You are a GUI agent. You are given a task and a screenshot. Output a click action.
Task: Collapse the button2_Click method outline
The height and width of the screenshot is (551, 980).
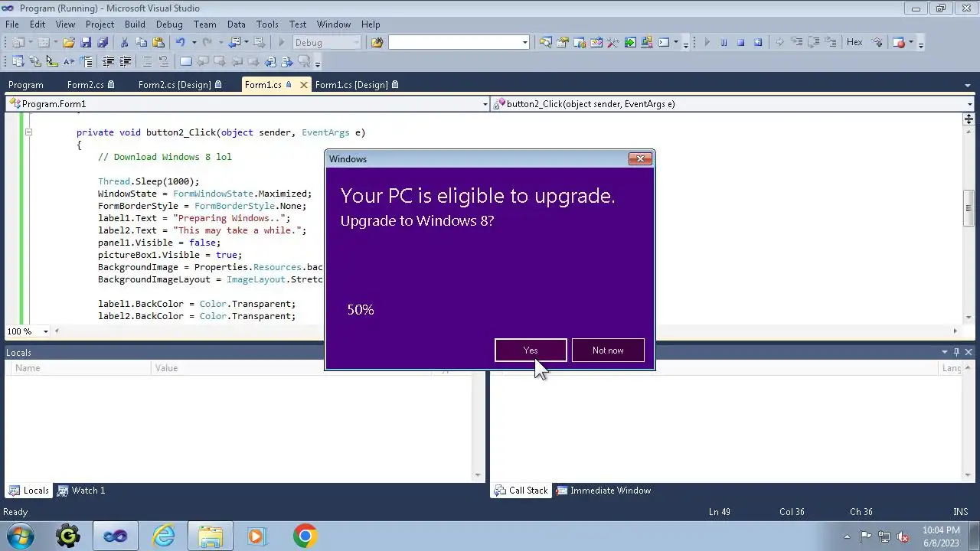coord(28,132)
